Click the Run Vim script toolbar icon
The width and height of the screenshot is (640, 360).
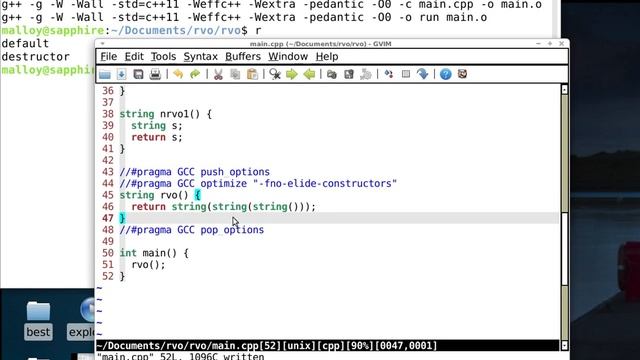coord(366,74)
